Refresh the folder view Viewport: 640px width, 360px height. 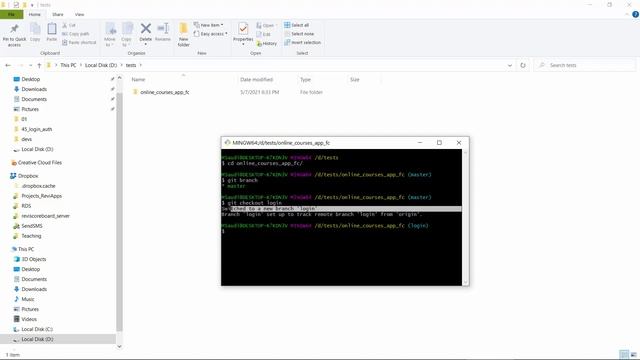[523, 65]
